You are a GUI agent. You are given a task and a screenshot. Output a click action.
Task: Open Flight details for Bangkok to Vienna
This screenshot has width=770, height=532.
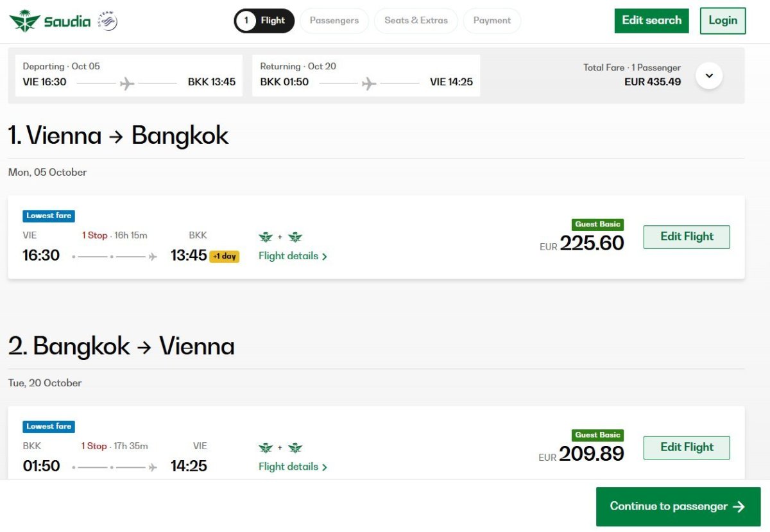[x=293, y=467]
